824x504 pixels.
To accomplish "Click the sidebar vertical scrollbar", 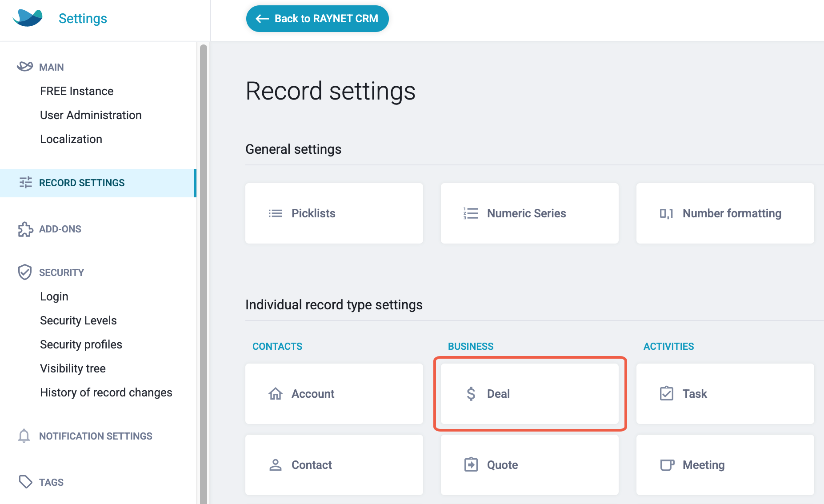I will coord(204,274).
